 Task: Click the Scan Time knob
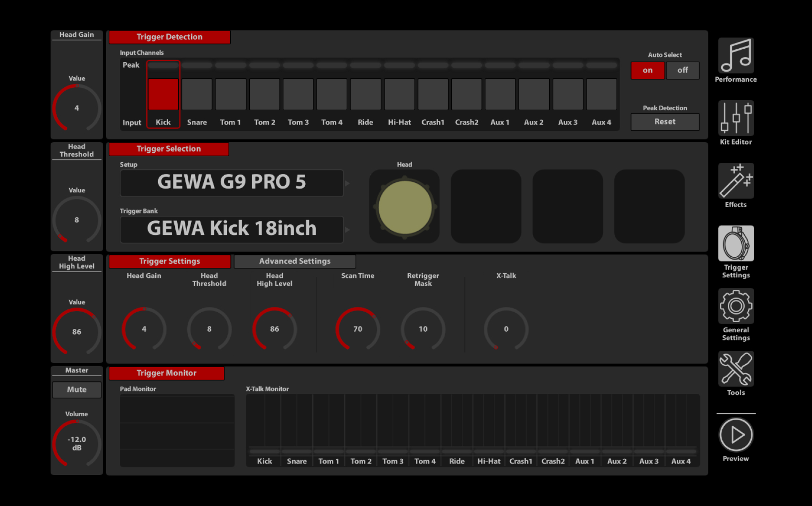[358, 329]
